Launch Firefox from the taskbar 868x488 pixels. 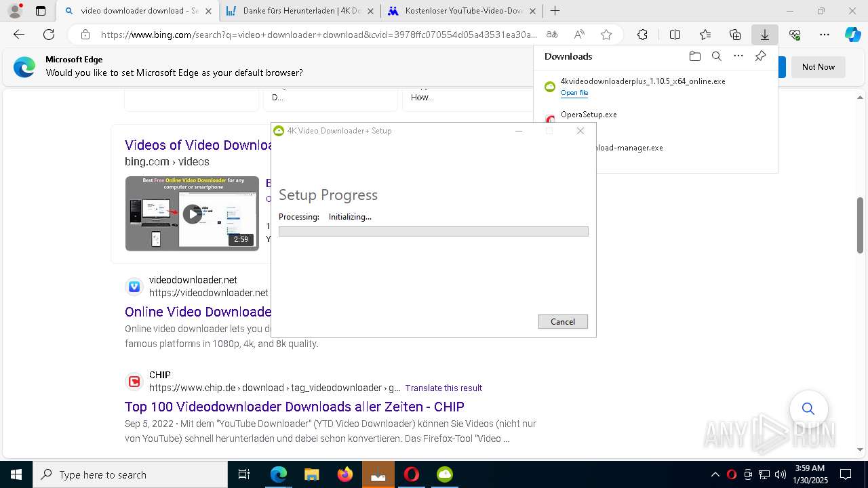click(345, 474)
